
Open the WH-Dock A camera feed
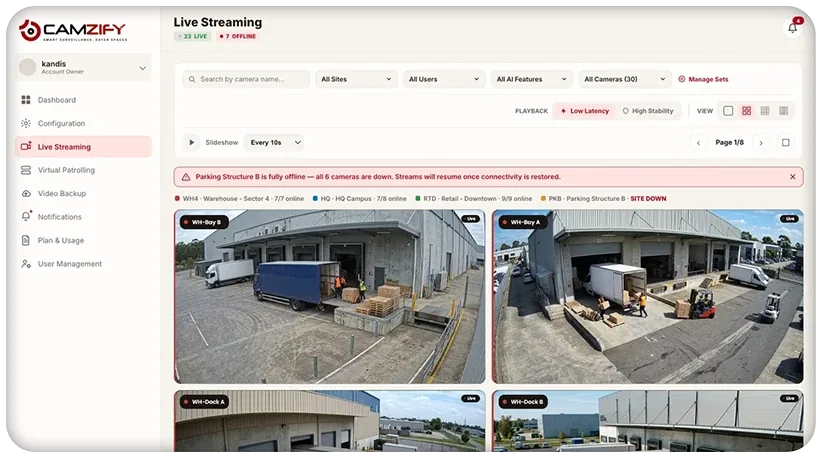click(330, 421)
